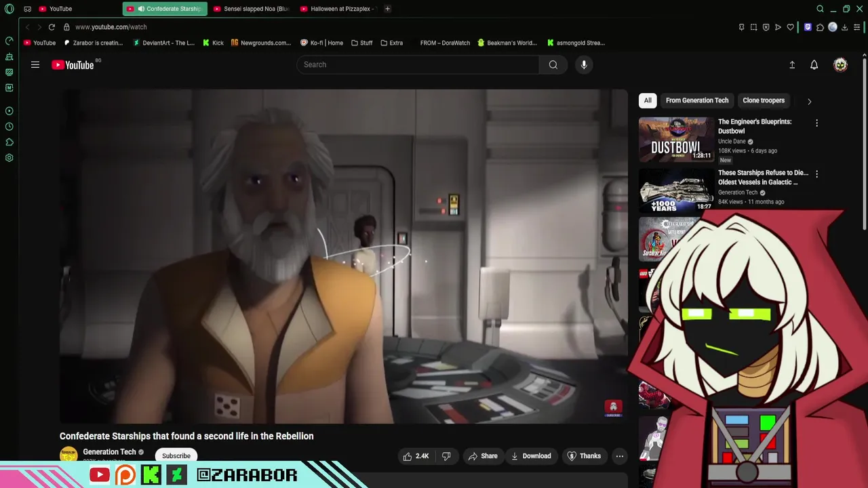Open browsing history clock icon
868x488 pixels.
9,127
